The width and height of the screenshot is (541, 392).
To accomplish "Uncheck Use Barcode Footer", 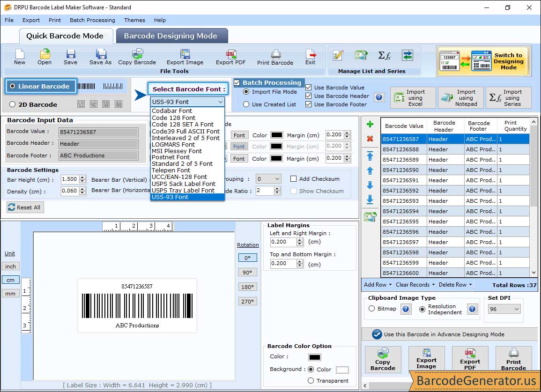I will pyautogui.click(x=309, y=104).
